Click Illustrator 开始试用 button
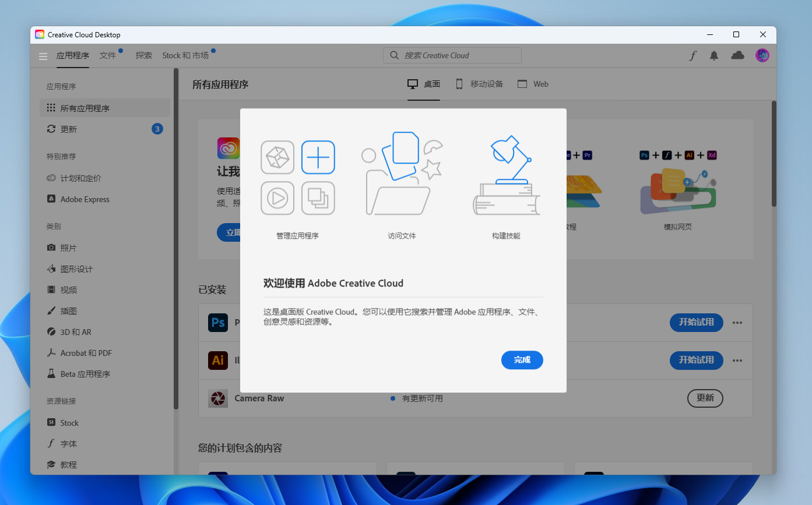 coord(697,360)
